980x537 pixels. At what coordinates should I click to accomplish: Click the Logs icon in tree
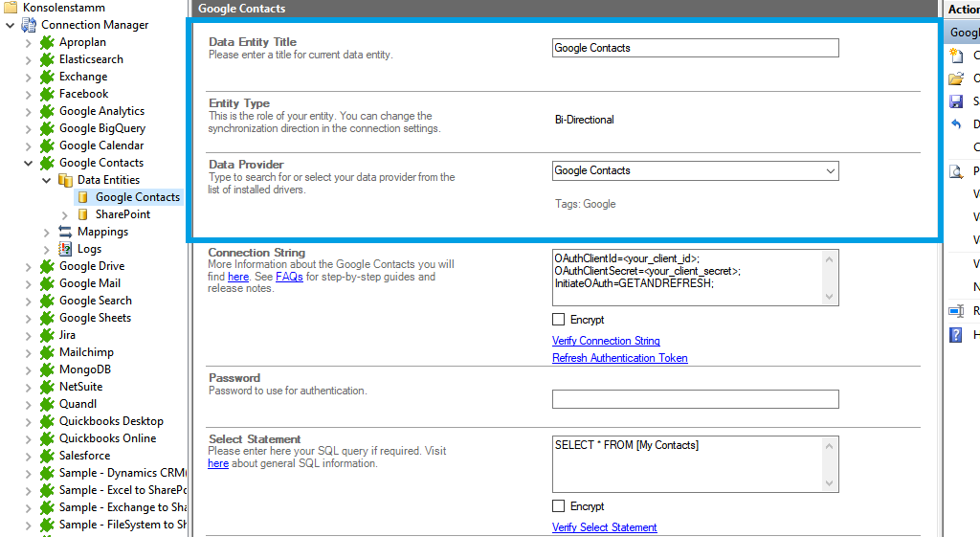[65, 249]
